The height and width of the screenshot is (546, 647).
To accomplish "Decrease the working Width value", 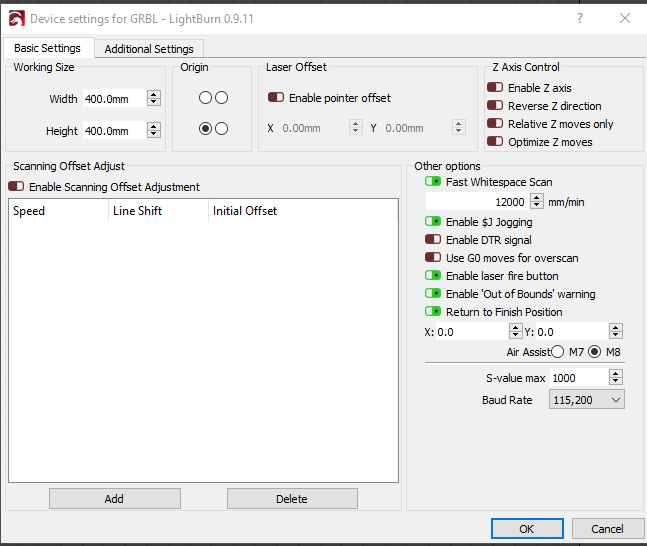I will pos(153,102).
